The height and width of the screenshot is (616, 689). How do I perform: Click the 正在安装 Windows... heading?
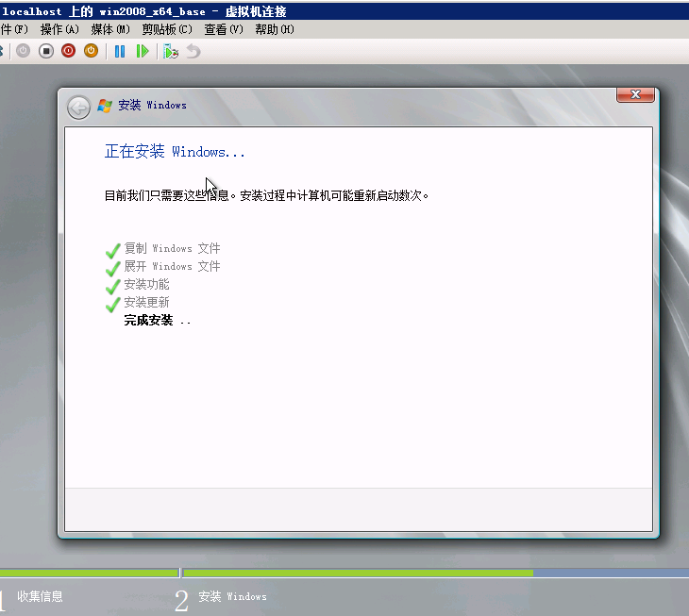175,152
